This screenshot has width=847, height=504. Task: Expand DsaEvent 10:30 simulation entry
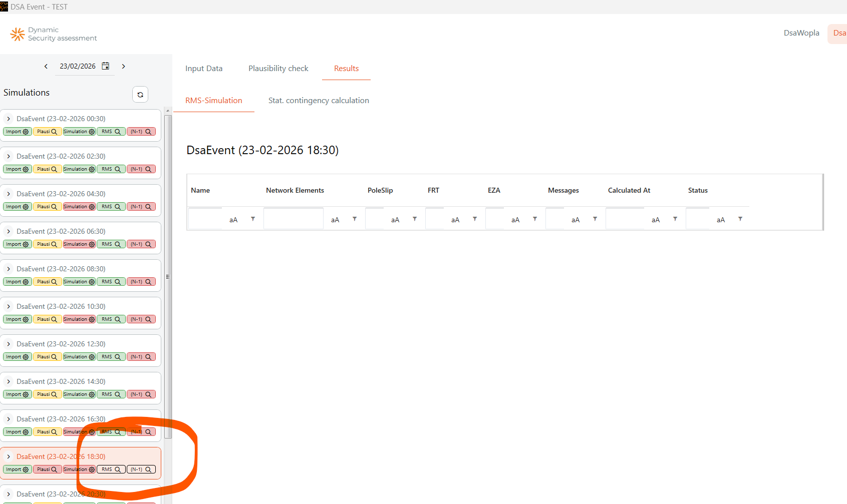(9, 306)
